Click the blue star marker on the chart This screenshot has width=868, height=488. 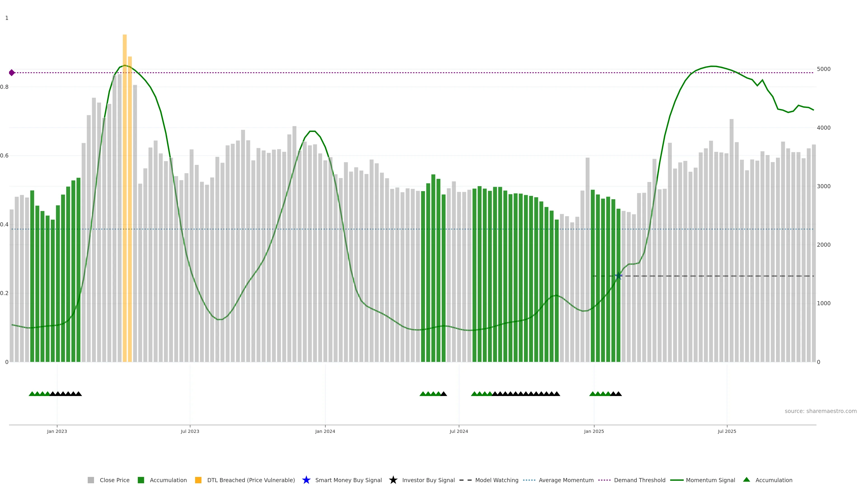pos(618,276)
